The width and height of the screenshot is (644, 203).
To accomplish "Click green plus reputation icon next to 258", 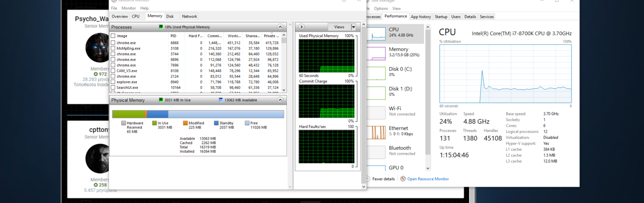I will [96, 185].
